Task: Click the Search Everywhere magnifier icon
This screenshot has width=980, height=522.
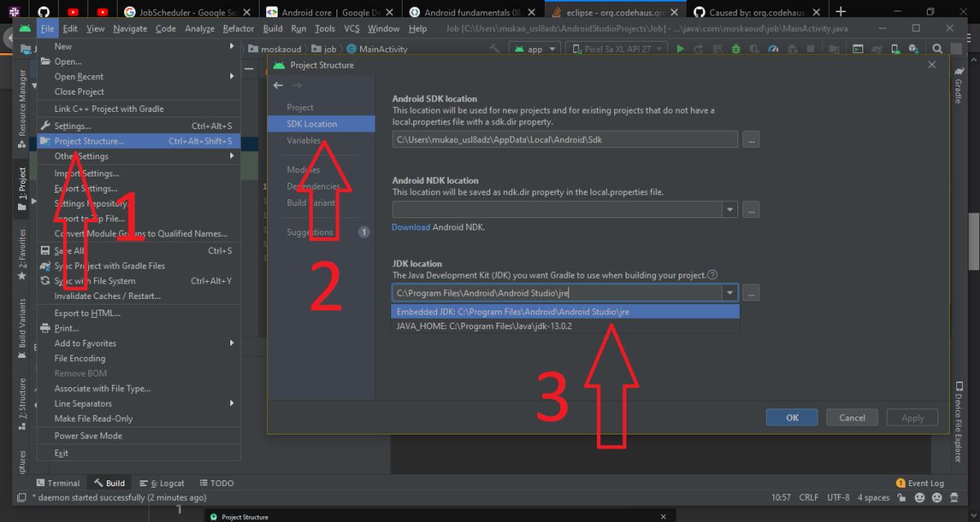Action: tap(938, 49)
